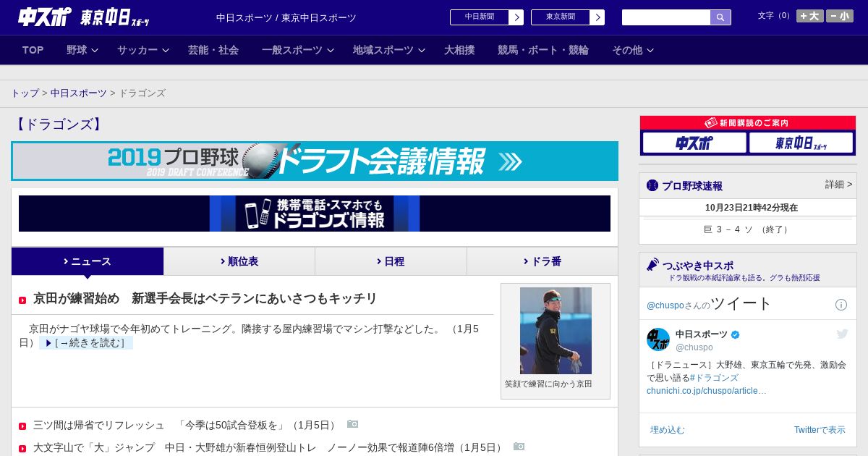Click 新聞購読のご案内 header
Viewport: 868px width, 456px height.
click(x=747, y=123)
